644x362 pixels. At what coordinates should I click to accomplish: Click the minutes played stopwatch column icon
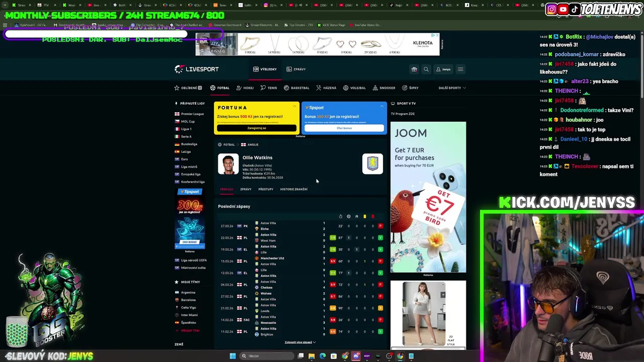coord(341,217)
